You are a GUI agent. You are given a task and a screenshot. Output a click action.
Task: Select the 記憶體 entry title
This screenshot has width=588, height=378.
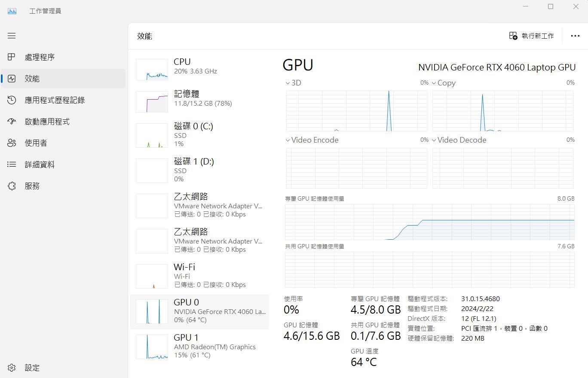pos(187,94)
